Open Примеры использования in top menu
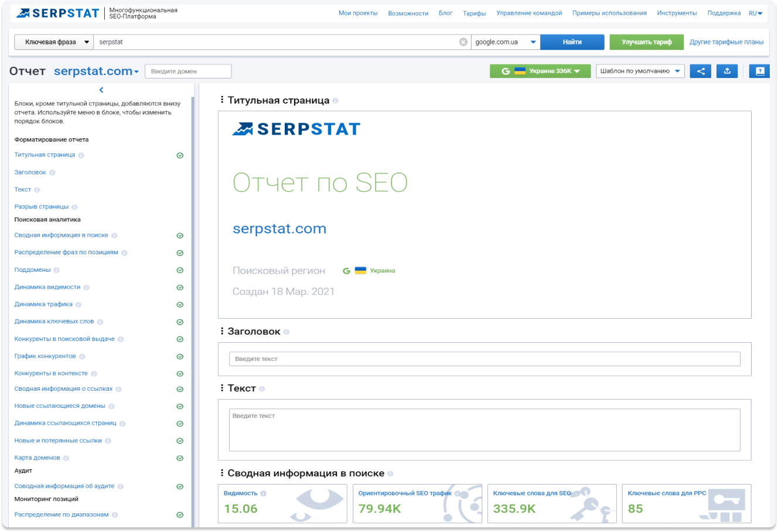 [x=609, y=13]
